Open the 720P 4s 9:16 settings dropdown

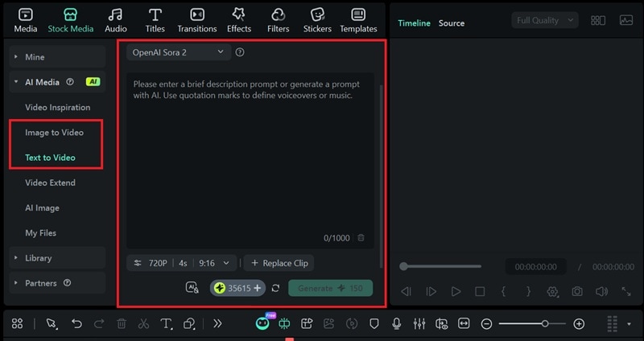click(182, 263)
